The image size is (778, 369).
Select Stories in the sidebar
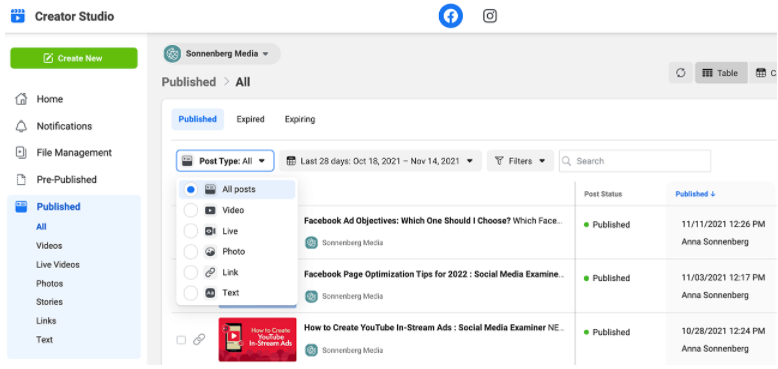pos(49,302)
